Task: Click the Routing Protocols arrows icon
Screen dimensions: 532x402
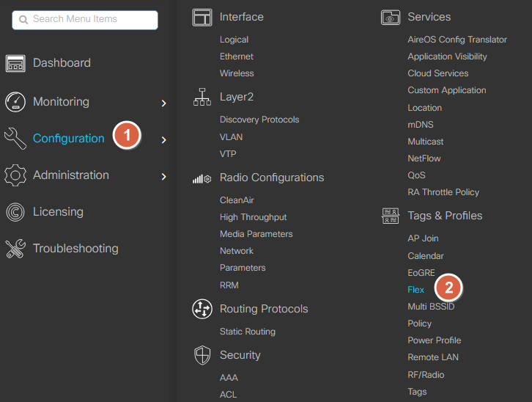Action: pyautogui.click(x=202, y=309)
